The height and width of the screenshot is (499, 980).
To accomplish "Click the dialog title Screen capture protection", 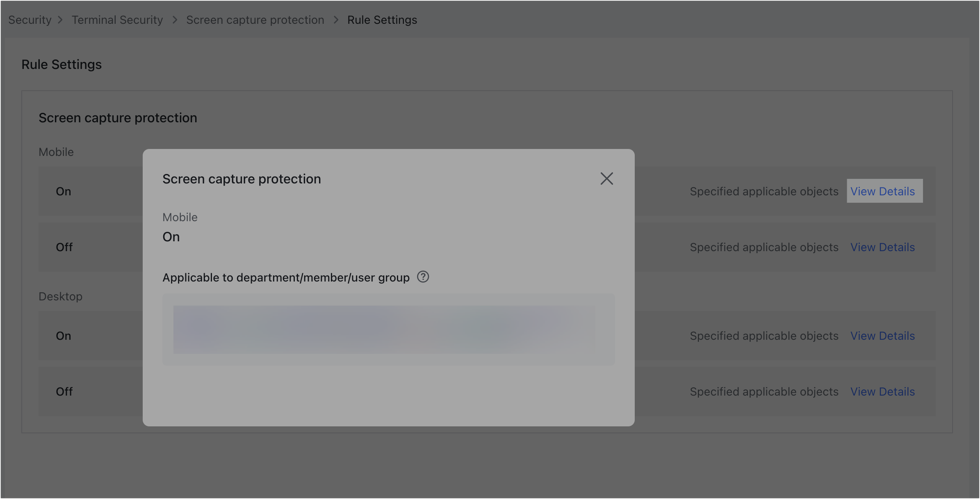I will point(242,179).
